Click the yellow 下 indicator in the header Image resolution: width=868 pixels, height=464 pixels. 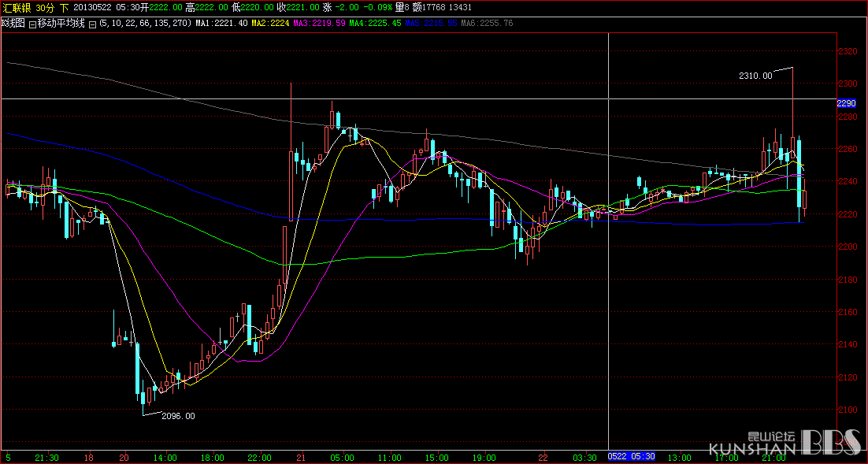click(65, 8)
